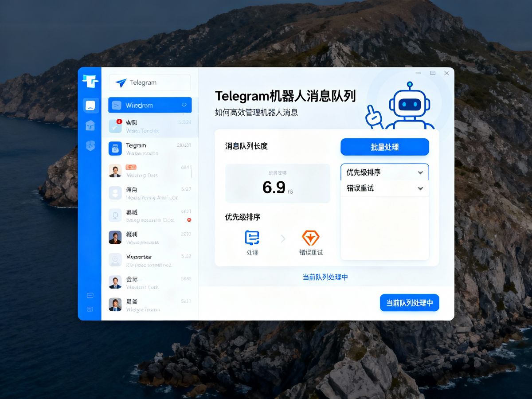
Task: Open the box-shaped icon in the blue sidebar
Action: coord(90,126)
